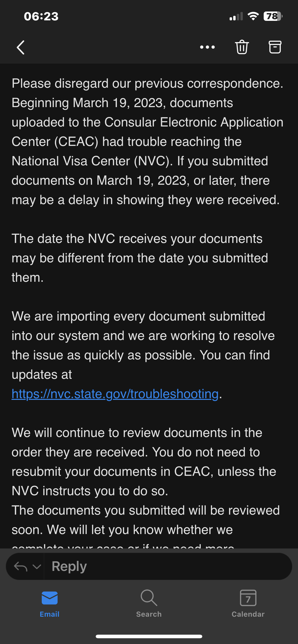Delete this email with the trash icon

[242, 47]
